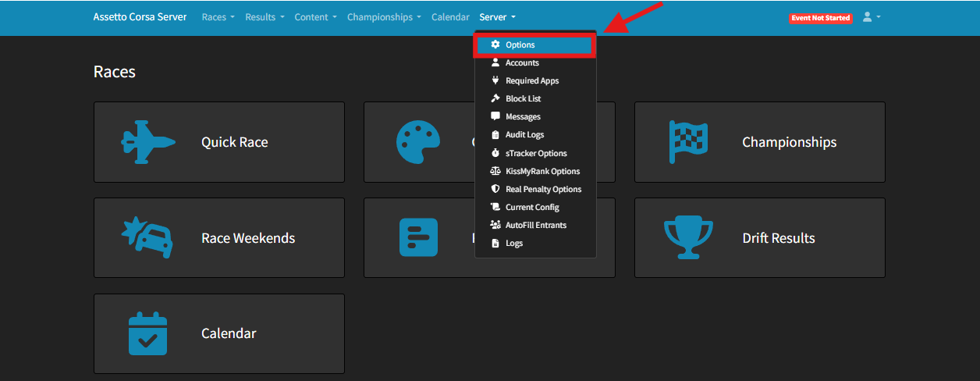The height and width of the screenshot is (381, 980).
Task: Click the palette icon on the Custom card
Action: pyautogui.click(x=418, y=142)
